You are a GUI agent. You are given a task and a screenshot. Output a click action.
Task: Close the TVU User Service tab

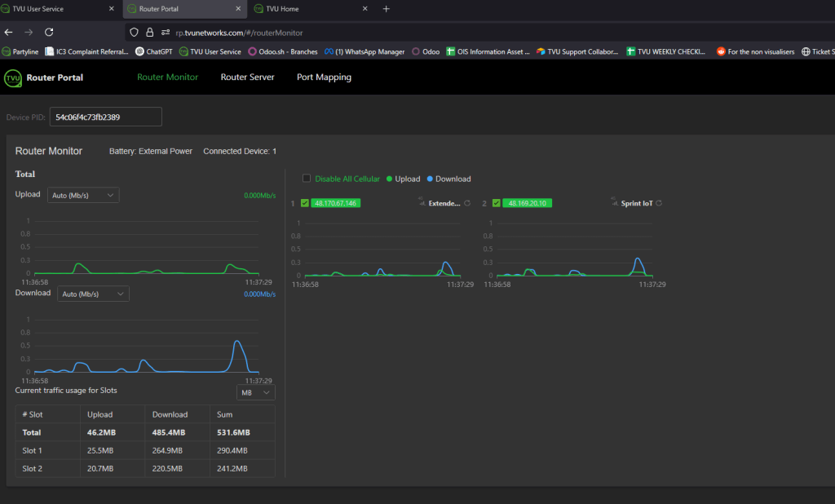111,8
